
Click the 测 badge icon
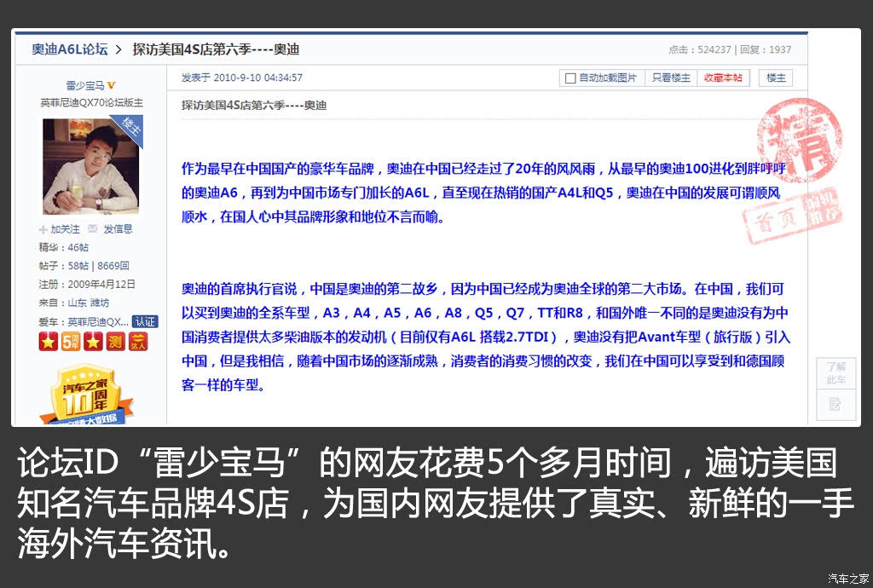click(x=115, y=342)
